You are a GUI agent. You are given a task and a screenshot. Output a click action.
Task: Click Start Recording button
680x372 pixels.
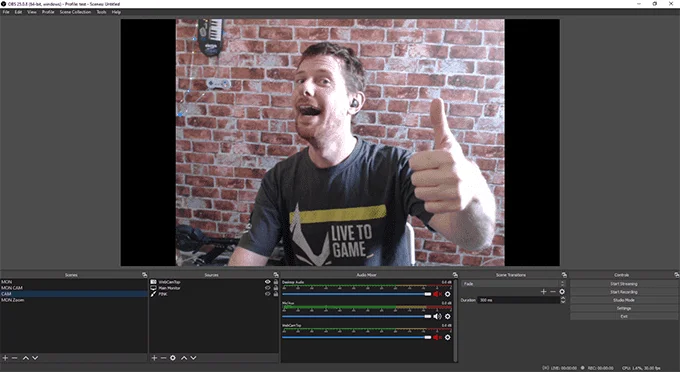click(x=624, y=292)
